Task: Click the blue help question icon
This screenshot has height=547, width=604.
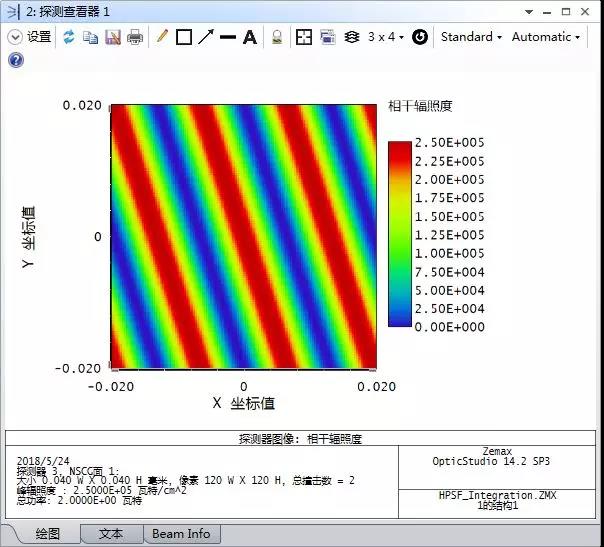Action: point(16,60)
